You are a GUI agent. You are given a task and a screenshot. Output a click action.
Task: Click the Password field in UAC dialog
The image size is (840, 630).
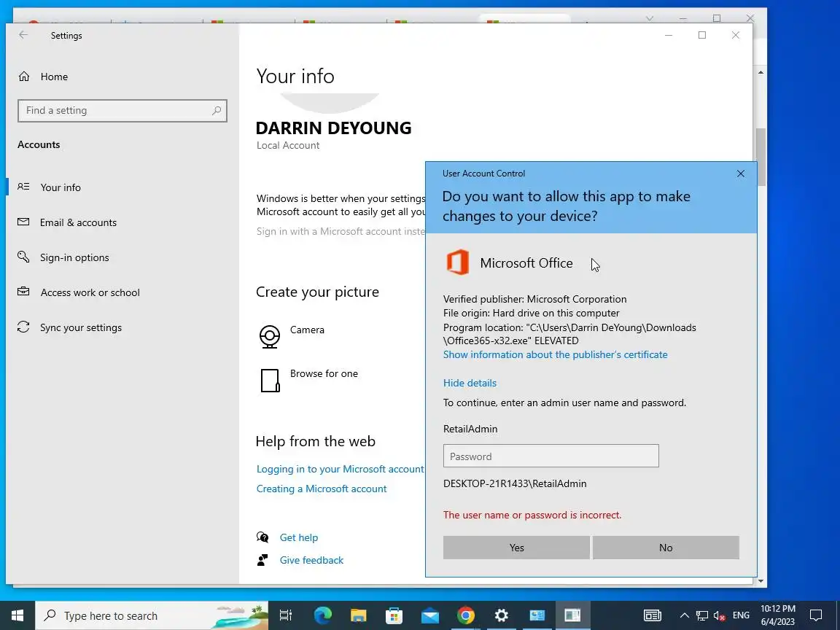551,456
